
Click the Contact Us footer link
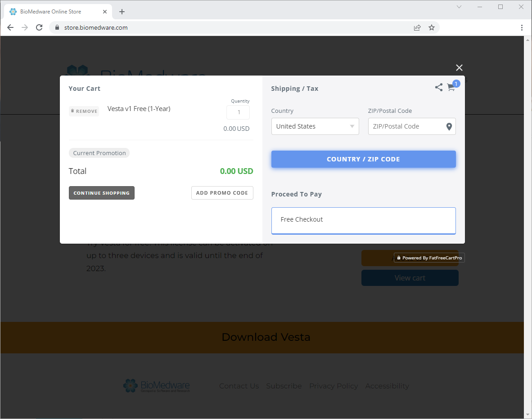click(x=239, y=386)
